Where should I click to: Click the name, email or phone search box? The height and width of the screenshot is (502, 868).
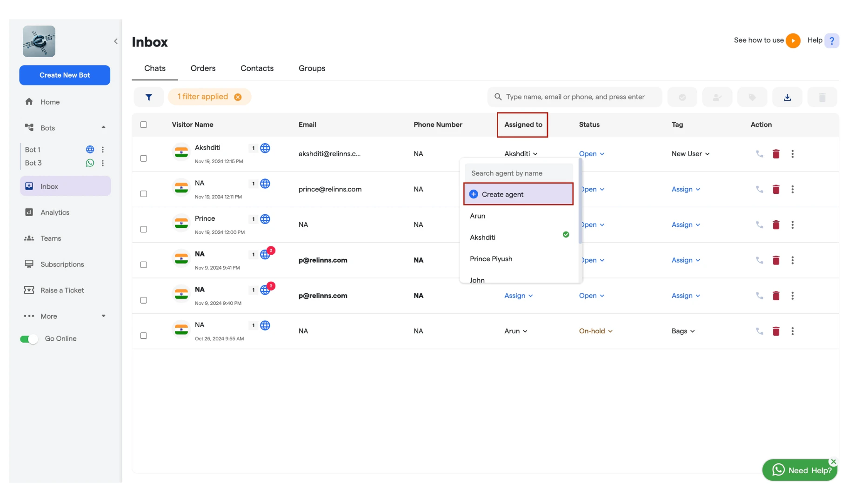click(x=575, y=97)
